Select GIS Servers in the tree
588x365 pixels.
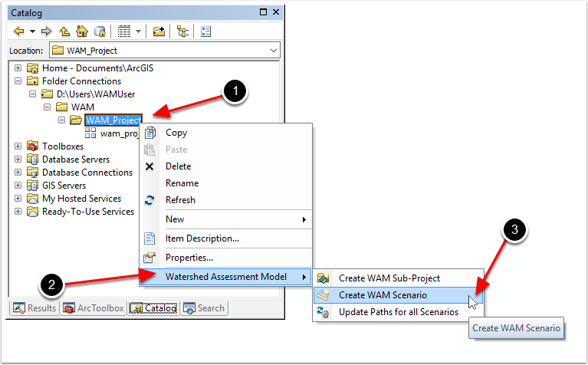pos(64,186)
